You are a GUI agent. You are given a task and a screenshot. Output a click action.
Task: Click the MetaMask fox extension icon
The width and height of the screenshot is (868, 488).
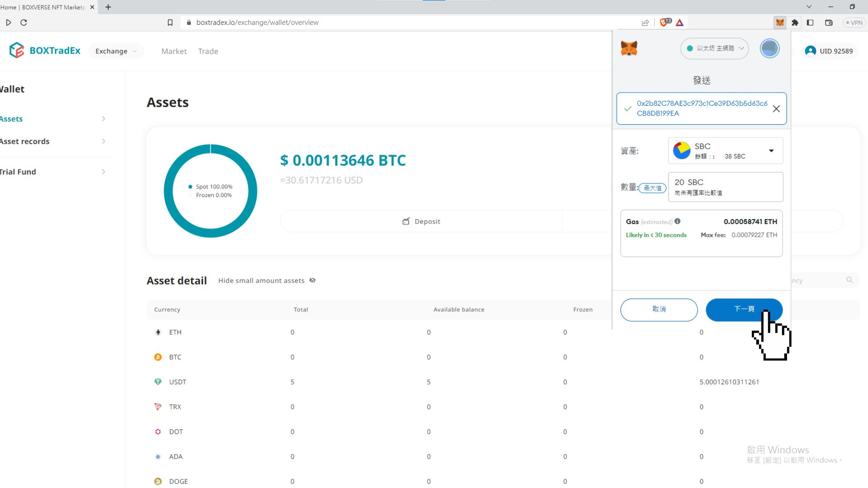pyautogui.click(x=780, y=22)
